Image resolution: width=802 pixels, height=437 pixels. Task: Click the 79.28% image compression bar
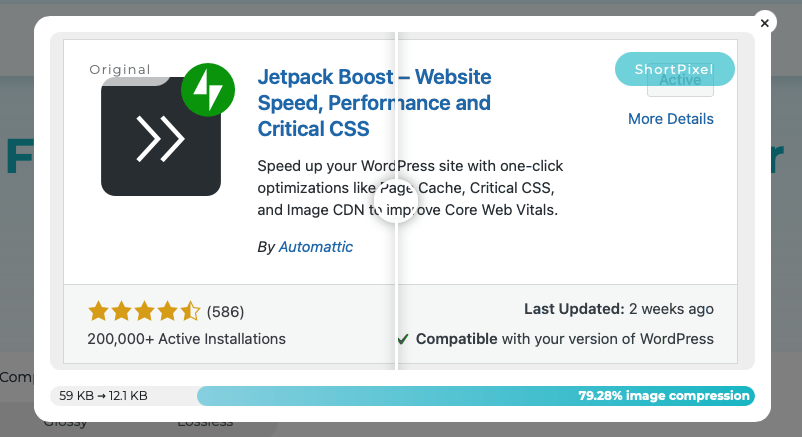click(475, 396)
